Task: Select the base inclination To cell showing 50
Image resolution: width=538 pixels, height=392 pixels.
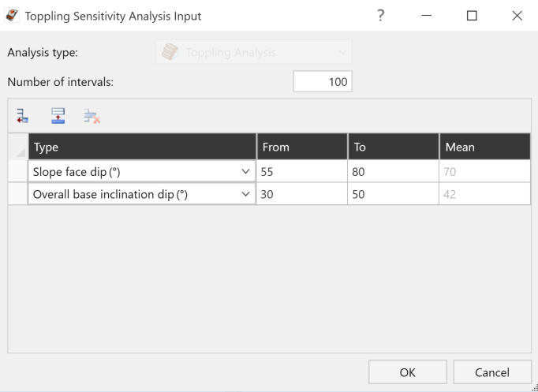Action: coord(393,194)
